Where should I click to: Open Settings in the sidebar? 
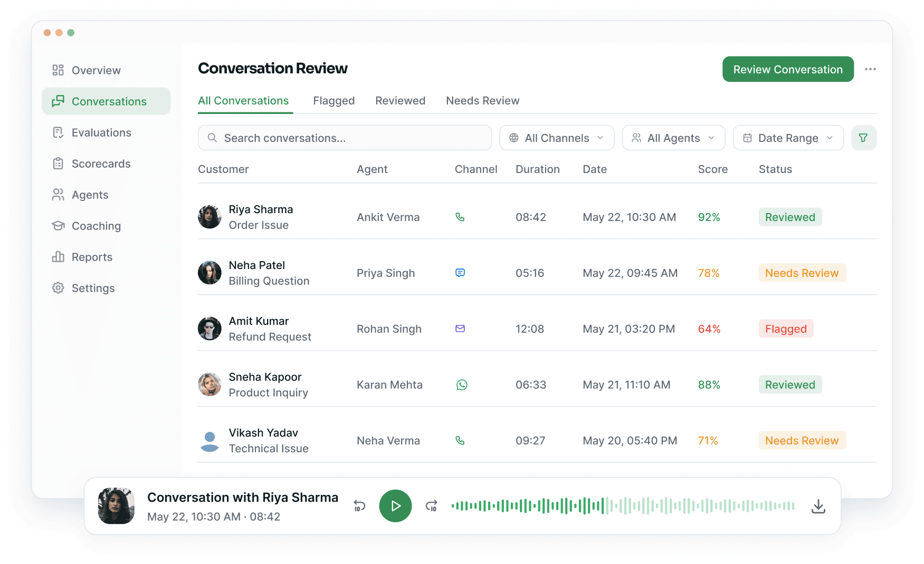coord(106,288)
